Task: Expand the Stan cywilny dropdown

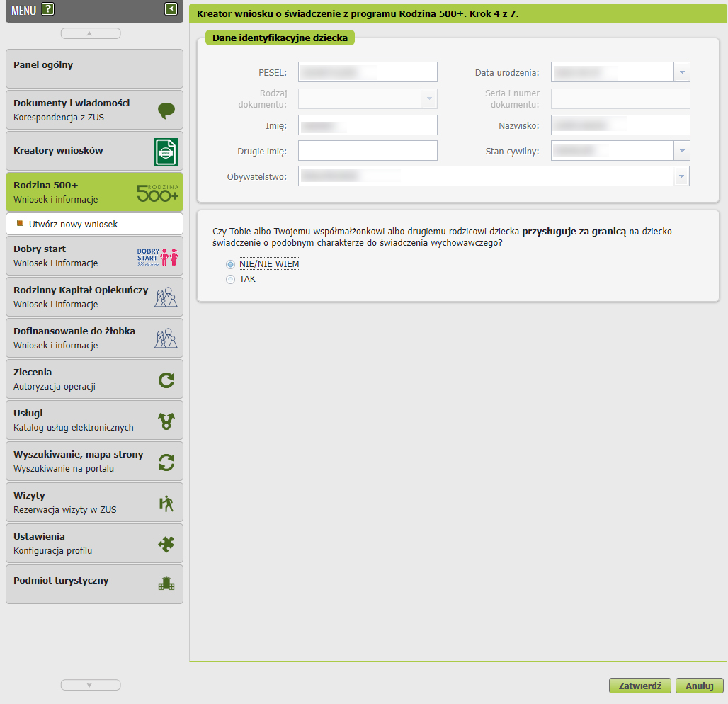Action: click(x=682, y=151)
